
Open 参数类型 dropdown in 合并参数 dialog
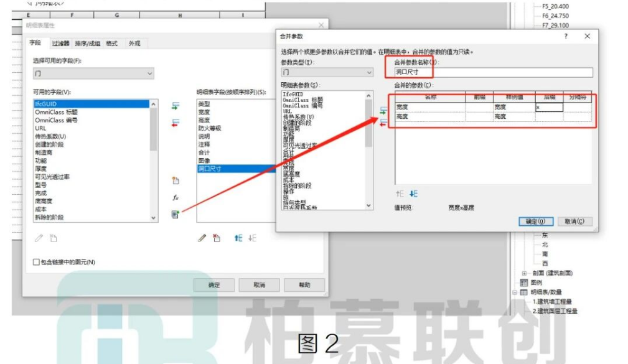327,72
